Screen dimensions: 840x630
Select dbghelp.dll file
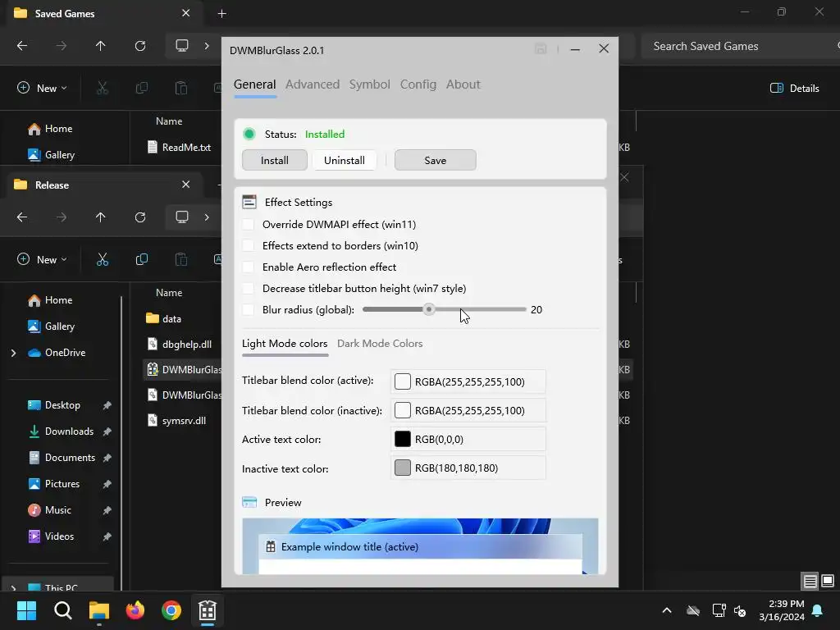click(180, 344)
